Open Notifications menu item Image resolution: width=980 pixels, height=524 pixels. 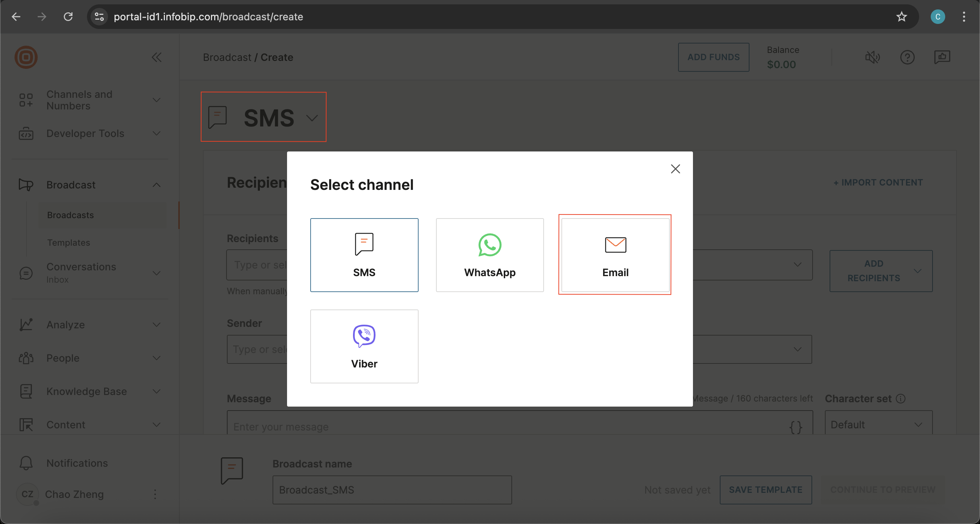(x=77, y=463)
